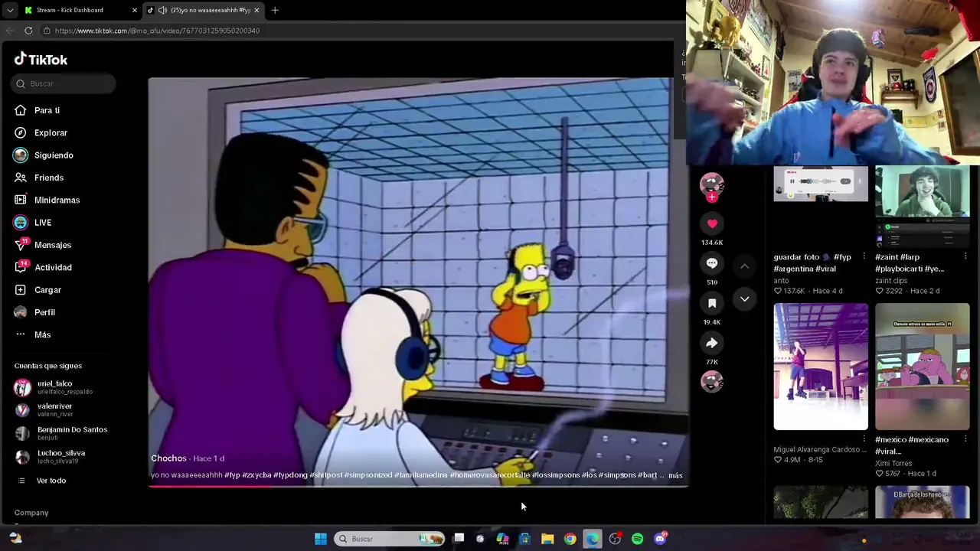
Task: Open the '#zaint #larp' recommended video thumbnail
Action: coord(923,205)
